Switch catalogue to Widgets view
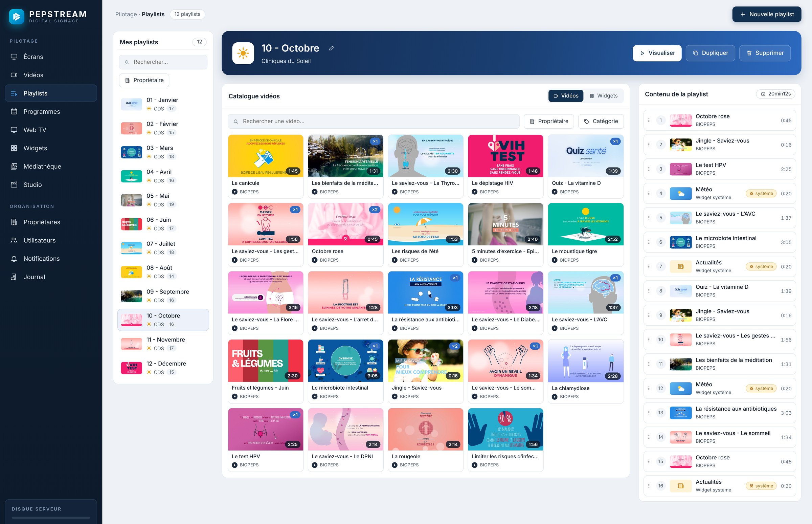 [x=604, y=96]
